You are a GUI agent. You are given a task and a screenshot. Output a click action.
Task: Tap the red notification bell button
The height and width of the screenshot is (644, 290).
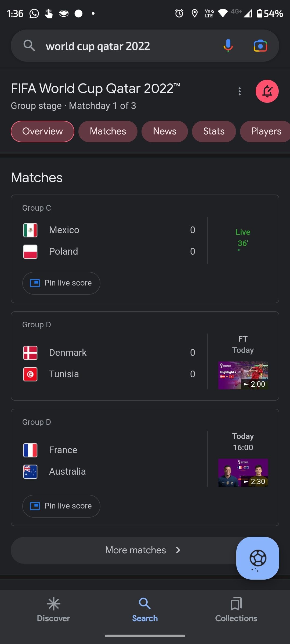pos(267,92)
